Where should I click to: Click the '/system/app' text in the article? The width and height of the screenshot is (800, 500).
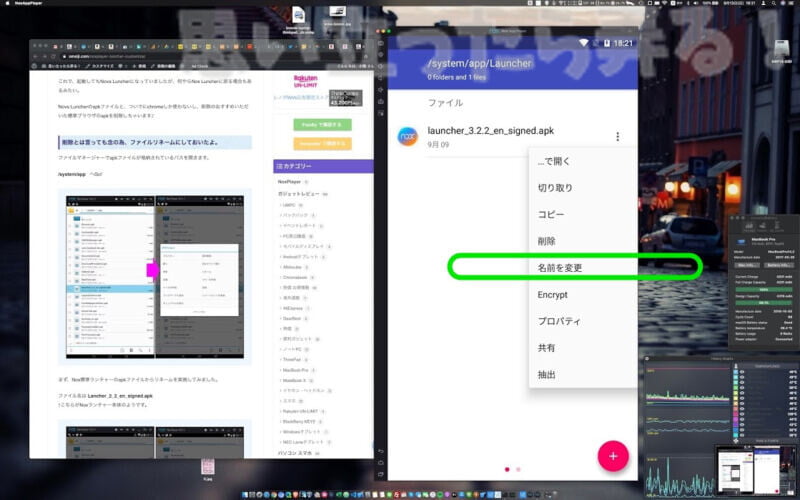click(x=72, y=174)
